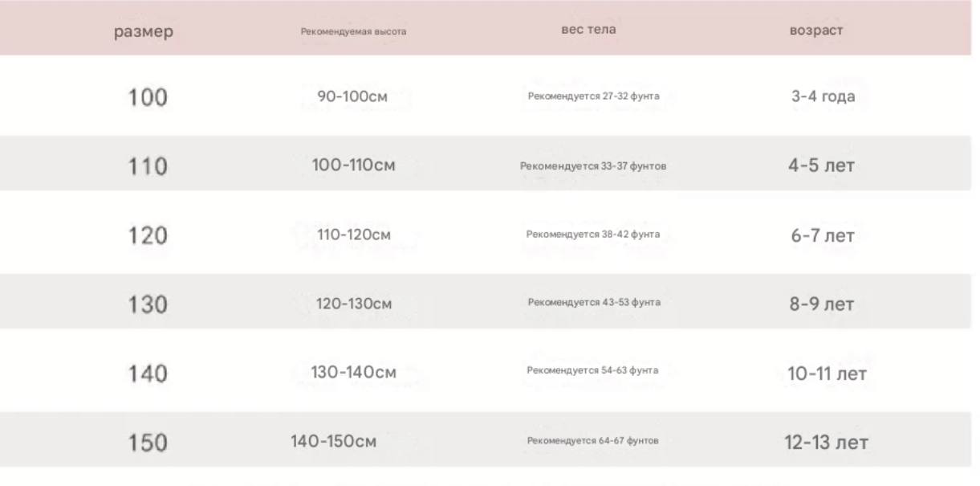Click the 3-4 года age cell
Viewport: 980px width, 486px height.
click(x=823, y=97)
